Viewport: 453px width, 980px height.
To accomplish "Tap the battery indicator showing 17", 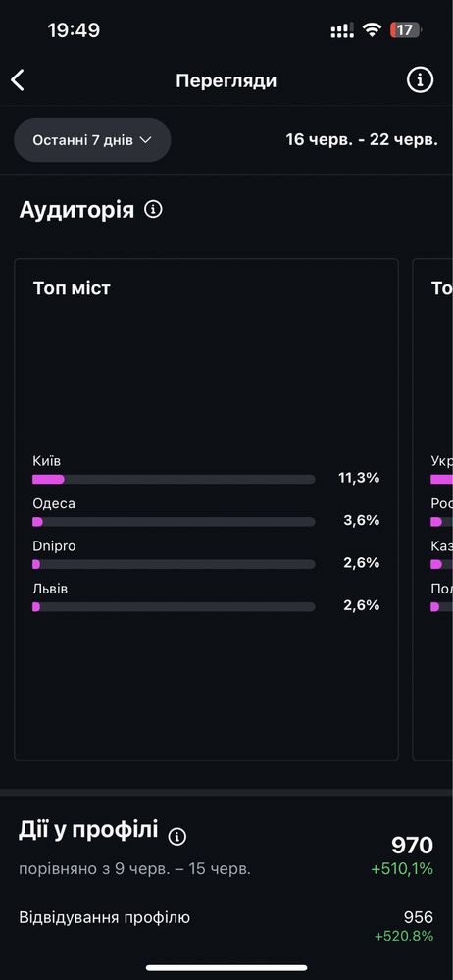I will click(x=406, y=30).
